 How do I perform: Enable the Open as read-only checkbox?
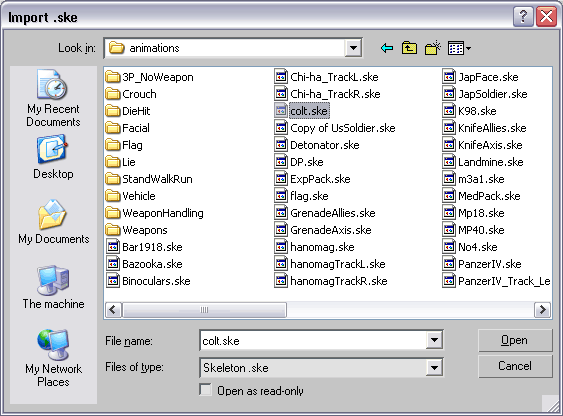(205, 390)
